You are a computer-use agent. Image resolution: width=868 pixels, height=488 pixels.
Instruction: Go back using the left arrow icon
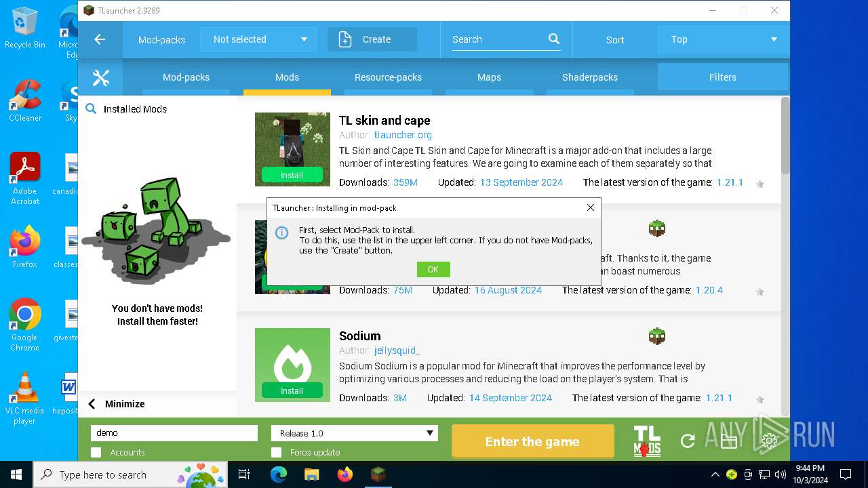(100, 39)
